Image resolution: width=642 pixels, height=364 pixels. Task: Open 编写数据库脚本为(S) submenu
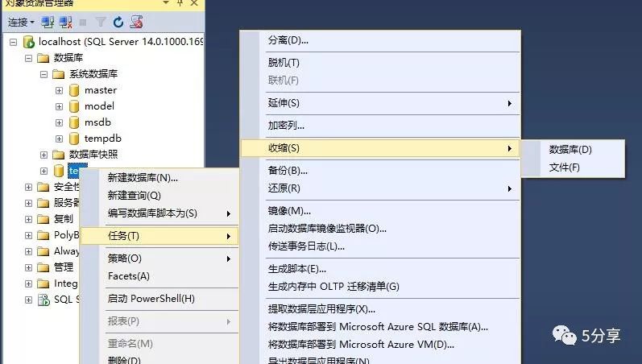(x=159, y=213)
